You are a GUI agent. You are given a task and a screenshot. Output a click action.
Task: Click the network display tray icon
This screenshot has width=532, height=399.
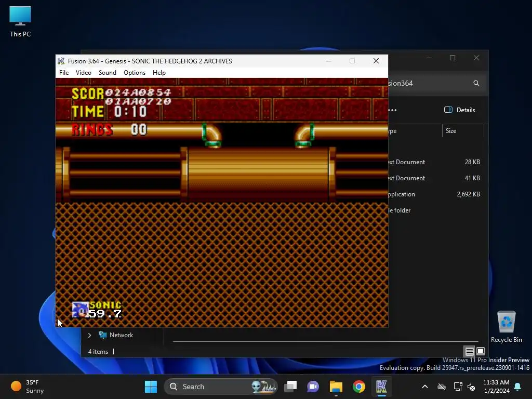(458, 387)
